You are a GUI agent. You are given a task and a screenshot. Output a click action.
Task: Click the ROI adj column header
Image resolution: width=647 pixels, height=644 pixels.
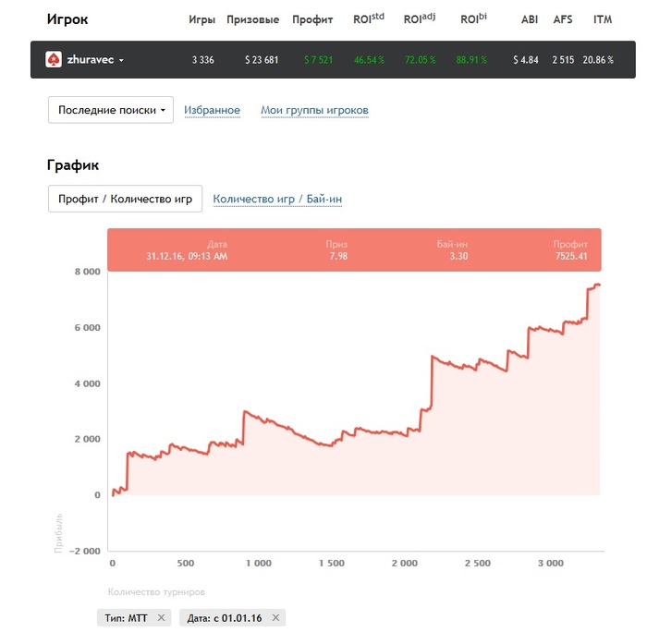[420, 18]
